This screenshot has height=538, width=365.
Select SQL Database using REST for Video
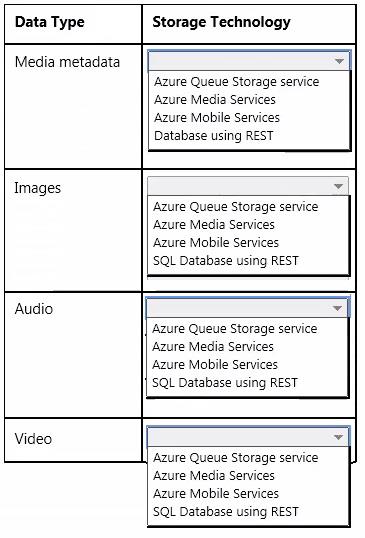tap(226, 512)
